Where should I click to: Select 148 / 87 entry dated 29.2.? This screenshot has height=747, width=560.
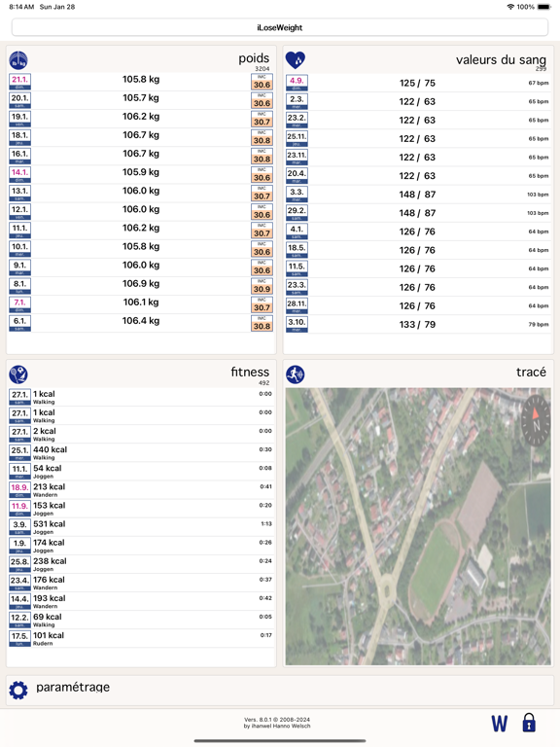point(417,213)
